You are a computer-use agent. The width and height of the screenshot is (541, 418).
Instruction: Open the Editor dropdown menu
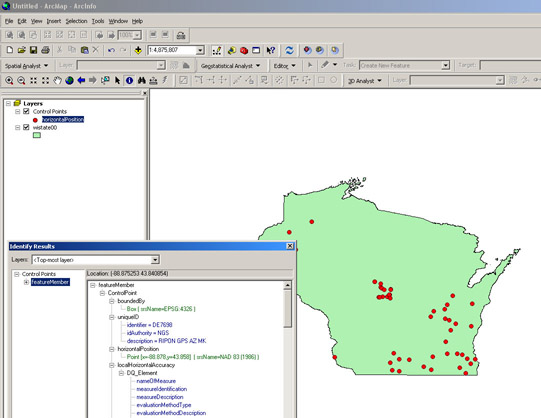284,66
